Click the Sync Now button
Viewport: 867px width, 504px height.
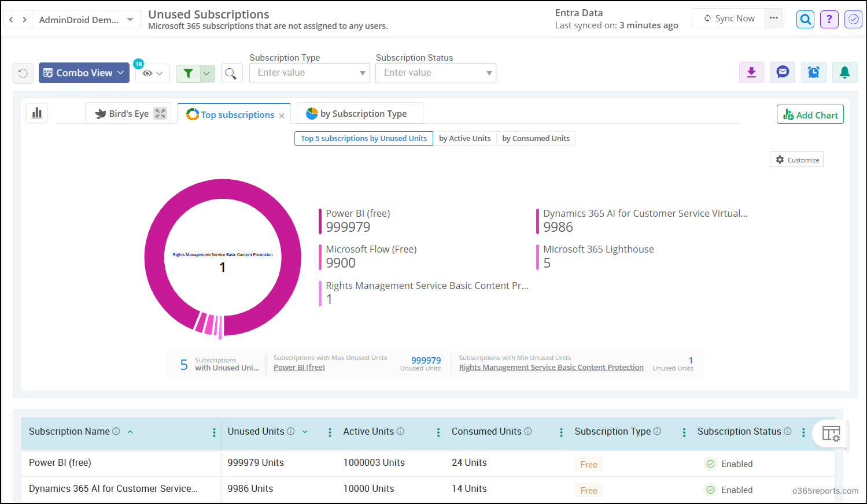point(729,18)
